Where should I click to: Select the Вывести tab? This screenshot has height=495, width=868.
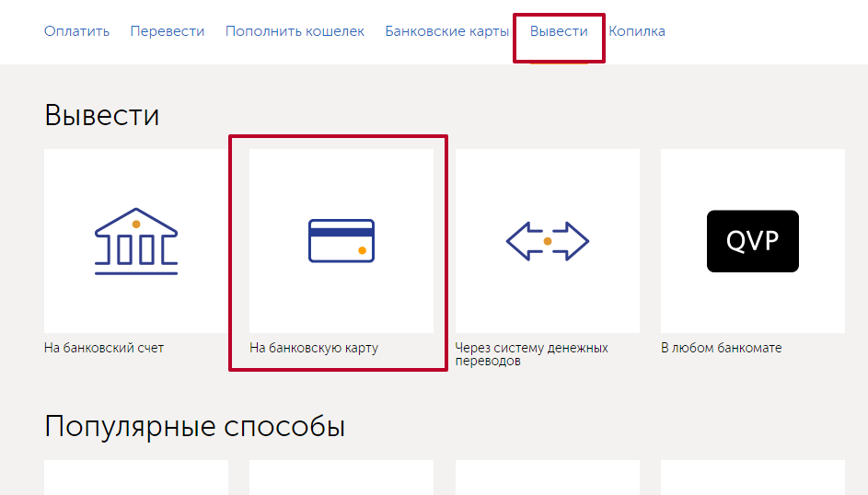[x=559, y=31]
